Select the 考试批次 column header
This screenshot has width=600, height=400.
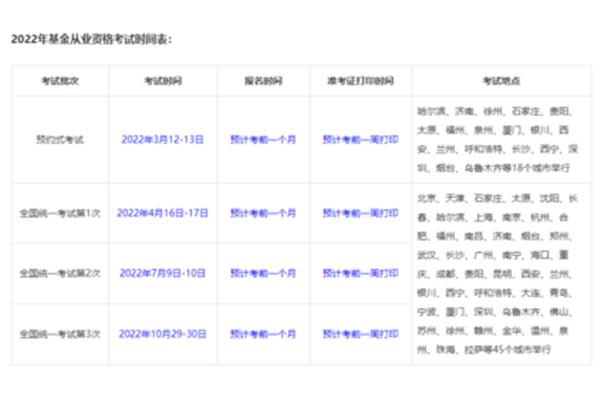coord(60,81)
